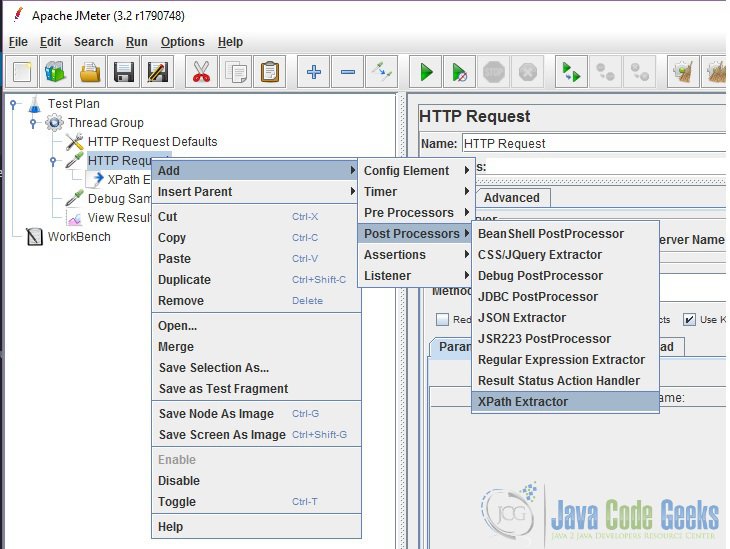Screen dimensions: 730x549
Task: Click the Expand All plus icon
Action: [x=313, y=72]
